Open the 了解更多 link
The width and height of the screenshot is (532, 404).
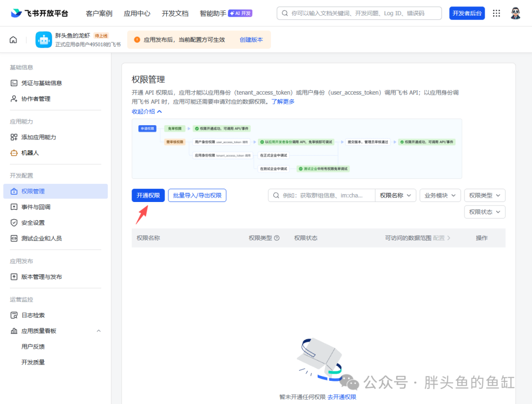(x=283, y=101)
